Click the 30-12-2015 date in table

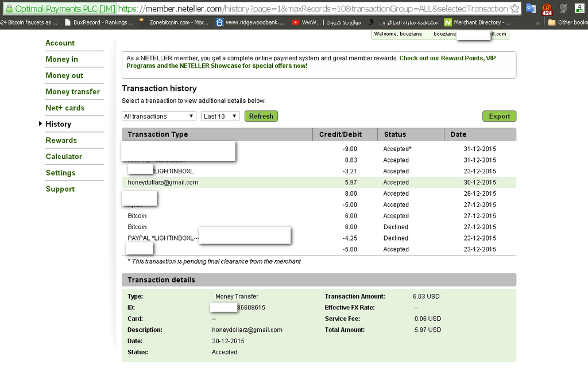pos(479,183)
